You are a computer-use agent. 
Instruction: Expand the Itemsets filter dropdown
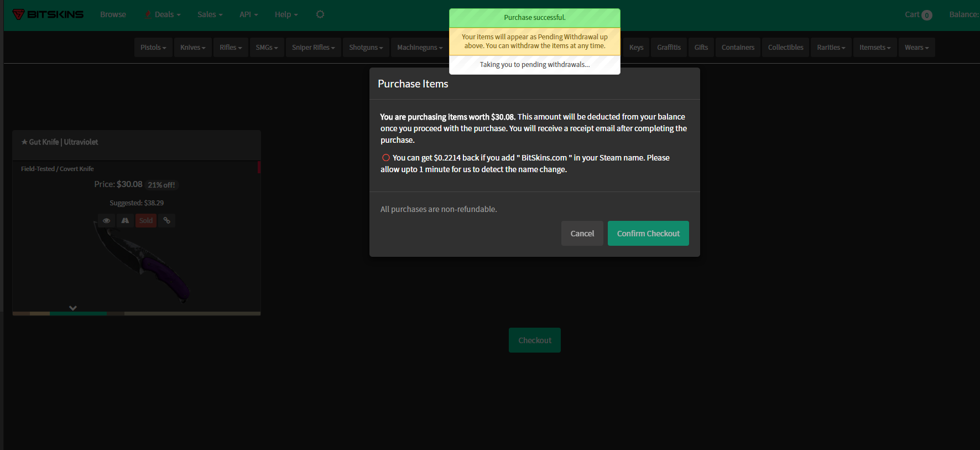[875, 48]
